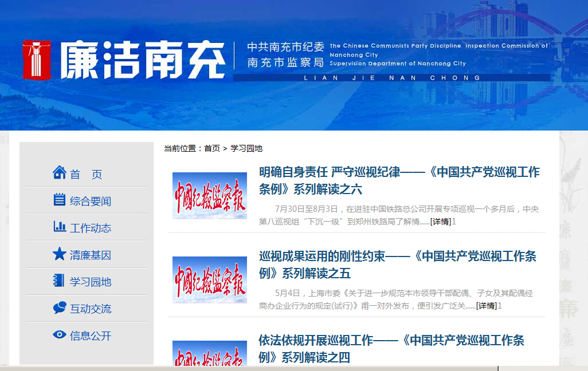The height and width of the screenshot is (371, 588).
Task: Open thumbnail of 系列解读之六 article
Action: 210,196
